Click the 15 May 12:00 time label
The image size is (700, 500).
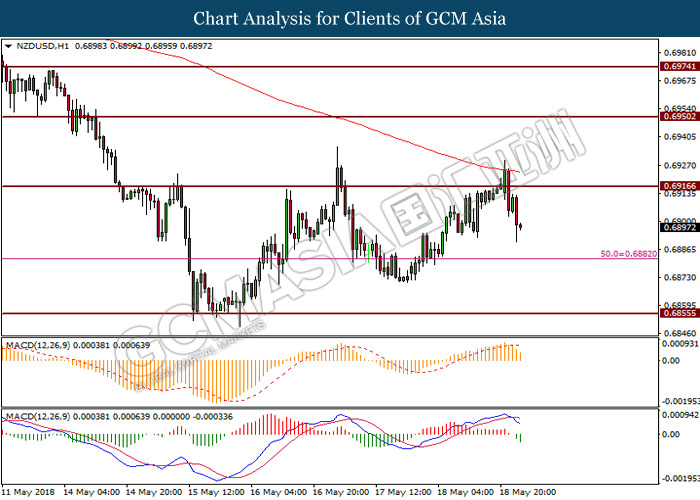(x=216, y=492)
